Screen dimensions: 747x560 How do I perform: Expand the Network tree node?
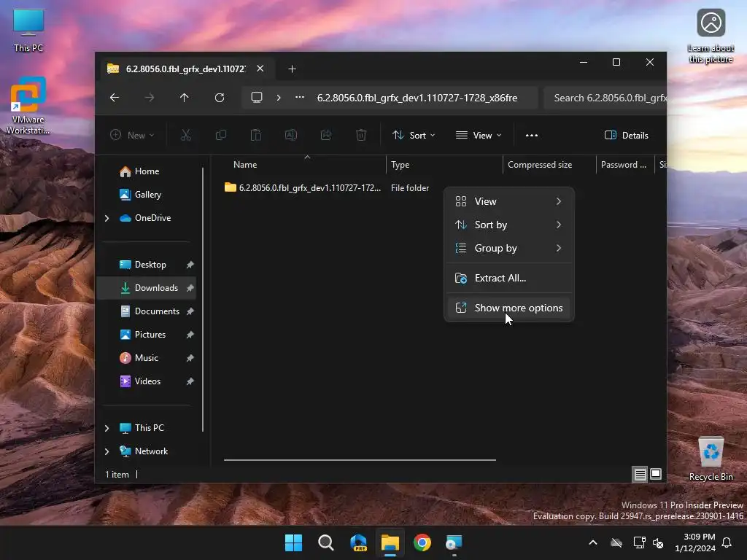[107, 451]
